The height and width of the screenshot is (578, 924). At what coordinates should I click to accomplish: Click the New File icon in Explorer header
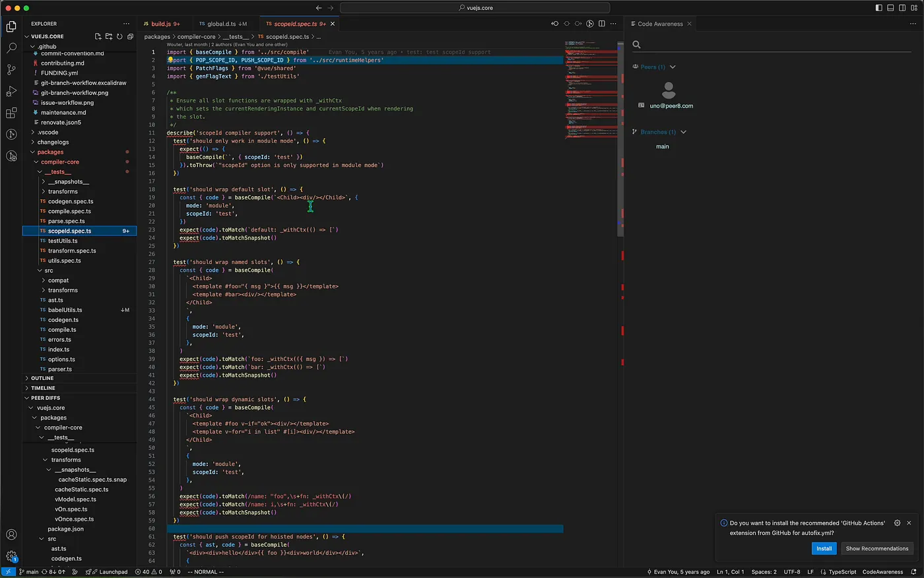(x=98, y=36)
